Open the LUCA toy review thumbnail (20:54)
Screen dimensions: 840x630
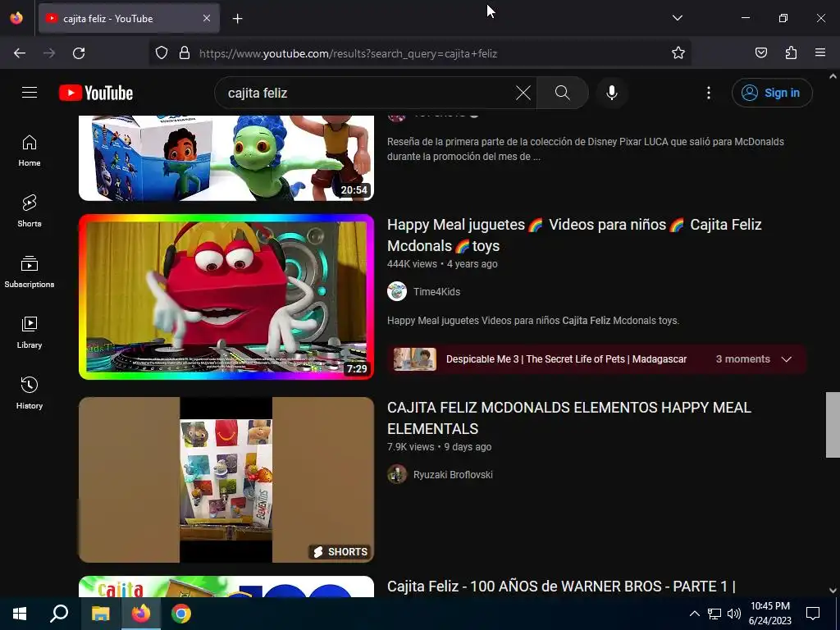[x=226, y=158]
